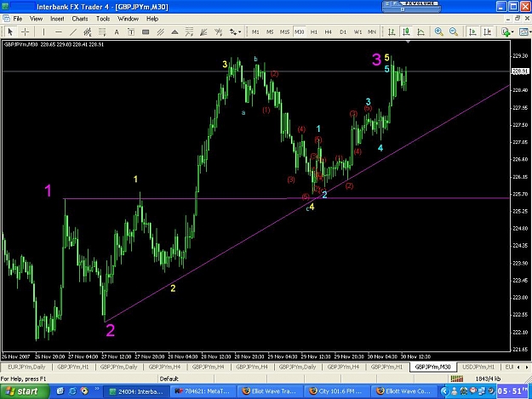Select the Fibonacci retracement tool
532x399 pixels.
(x=102, y=31)
